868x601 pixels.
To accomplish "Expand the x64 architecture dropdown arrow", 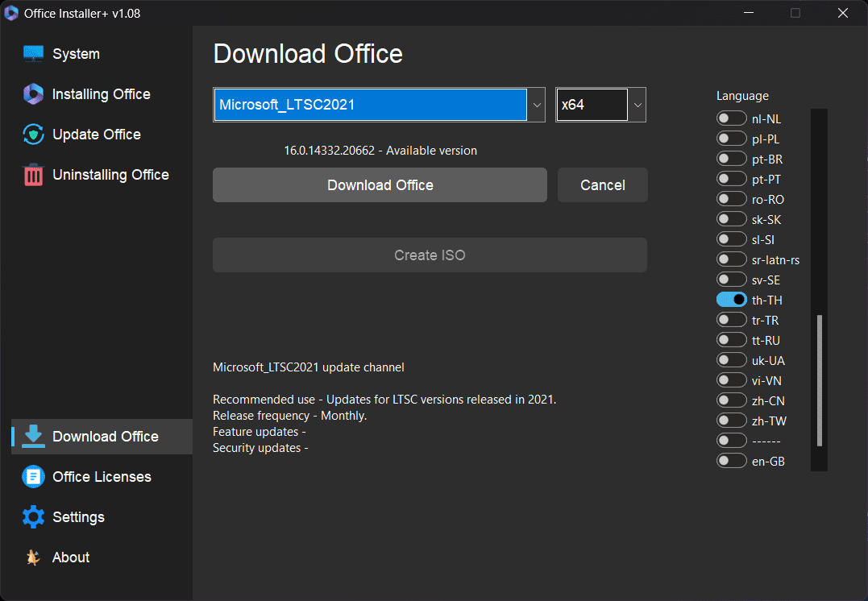I will [x=638, y=105].
